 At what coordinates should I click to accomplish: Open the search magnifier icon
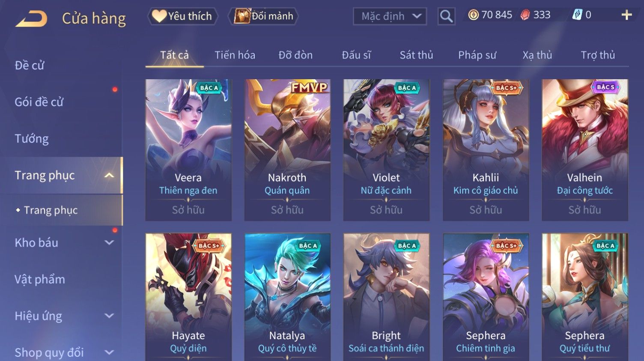446,16
